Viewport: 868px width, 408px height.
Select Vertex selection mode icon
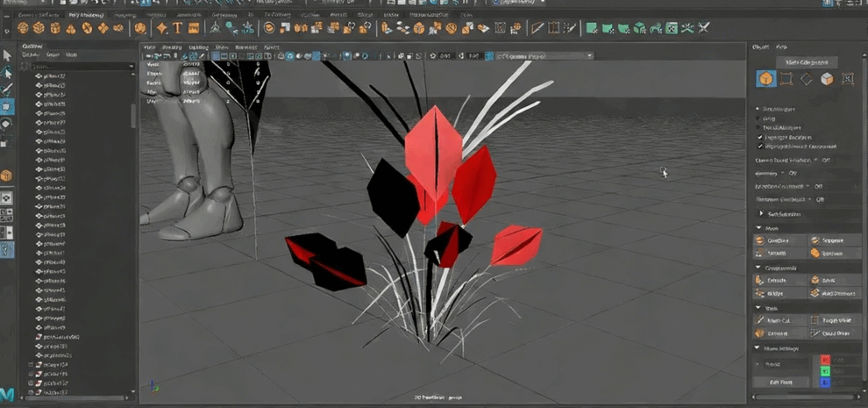point(786,80)
